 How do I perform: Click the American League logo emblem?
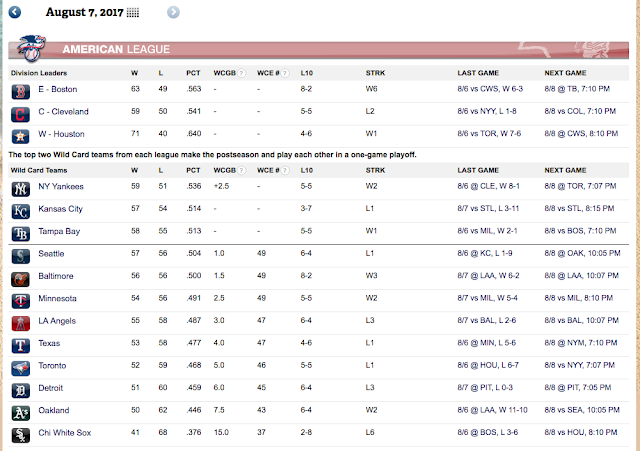(x=31, y=48)
